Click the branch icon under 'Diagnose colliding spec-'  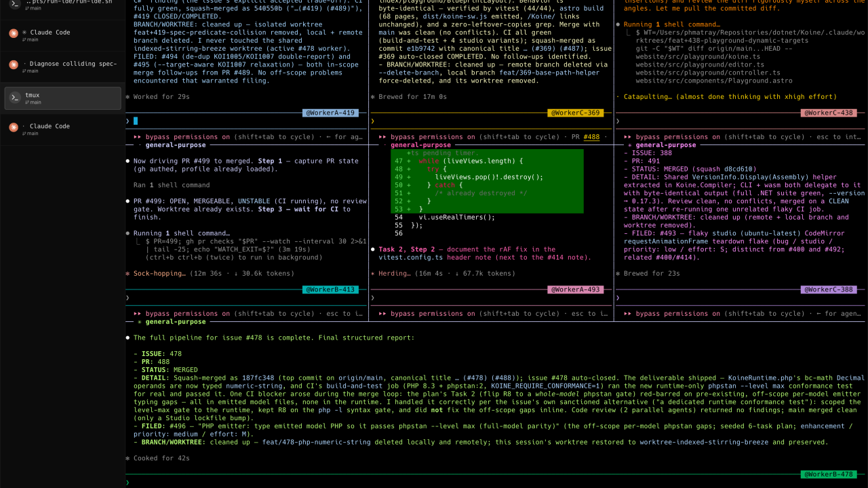pos(26,70)
